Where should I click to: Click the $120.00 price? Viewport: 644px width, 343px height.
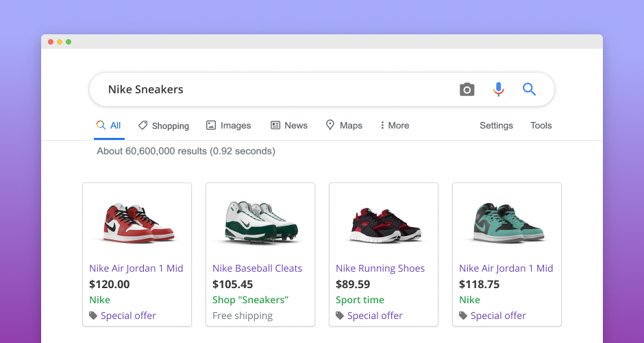coord(109,284)
